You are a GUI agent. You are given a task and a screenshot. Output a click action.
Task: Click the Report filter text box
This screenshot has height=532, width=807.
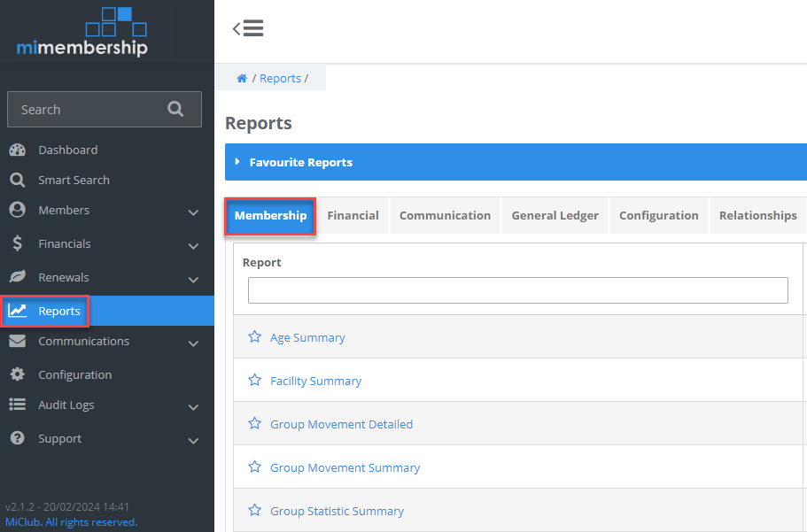(x=517, y=290)
